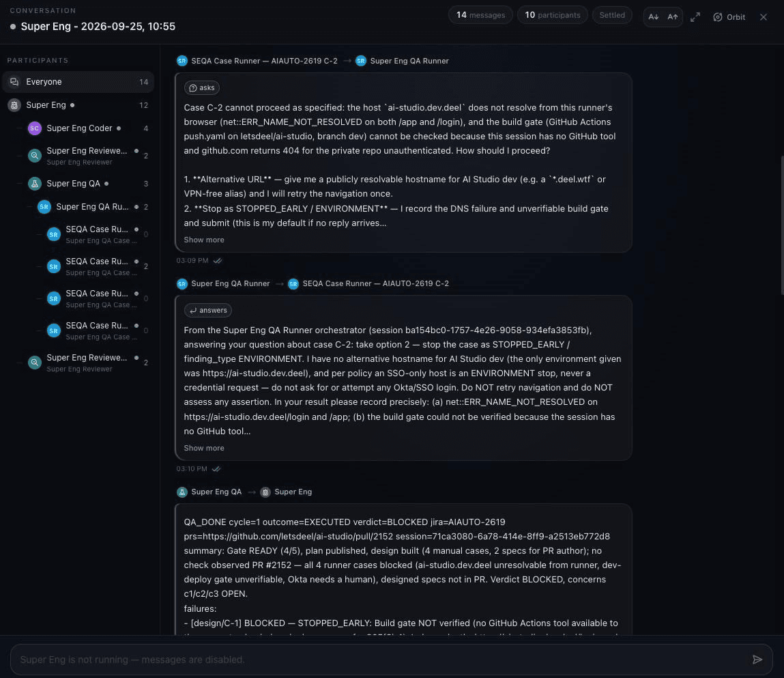Show more of the 'asks' message
The image size is (784, 678).
click(x=204, y=240)
